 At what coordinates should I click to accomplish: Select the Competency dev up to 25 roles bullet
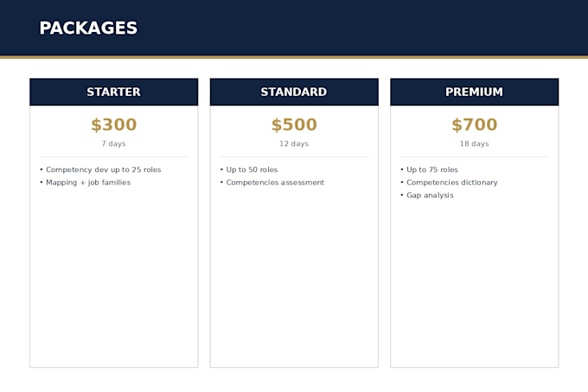coord(100,170)
